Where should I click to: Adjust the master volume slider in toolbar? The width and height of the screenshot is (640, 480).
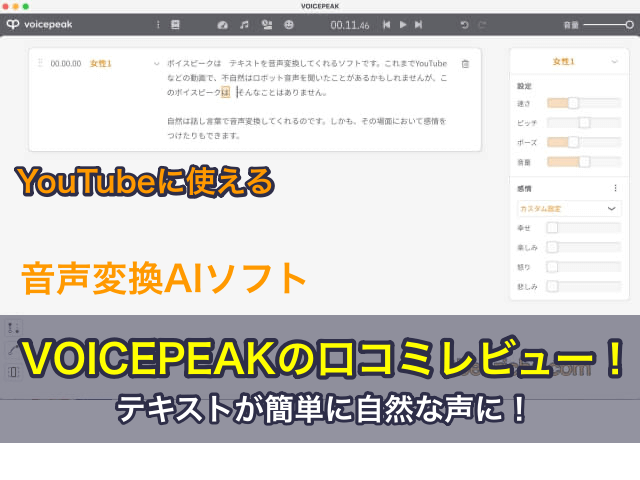tap(608, 25)
